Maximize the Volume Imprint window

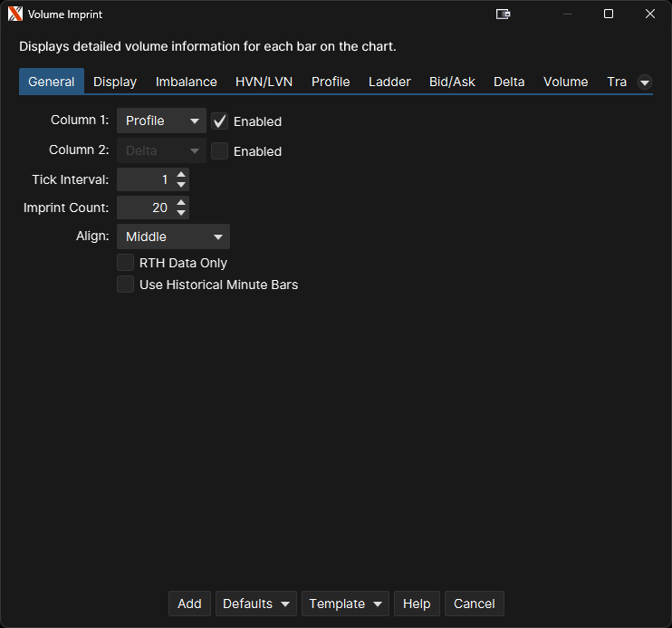[x=609, y=14]
